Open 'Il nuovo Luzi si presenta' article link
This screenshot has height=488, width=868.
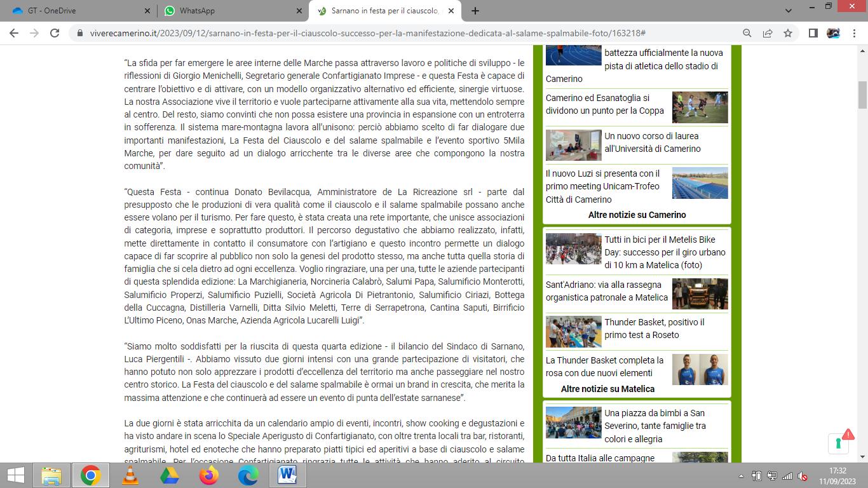[602, 186]
